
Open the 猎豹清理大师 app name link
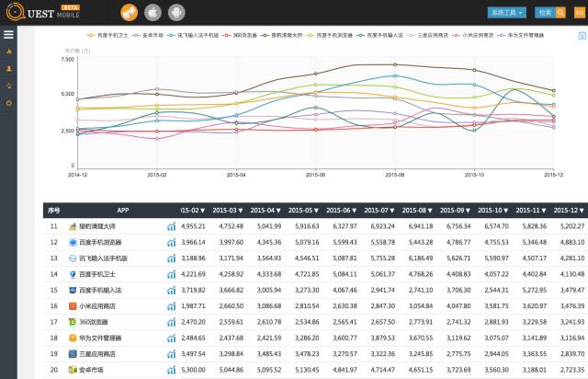coord(97,226)
